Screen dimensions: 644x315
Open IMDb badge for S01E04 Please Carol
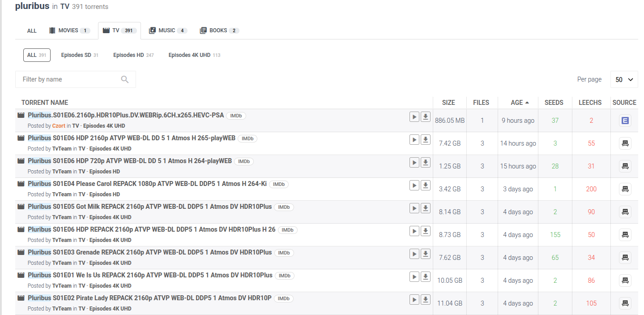tap(279, 184)
